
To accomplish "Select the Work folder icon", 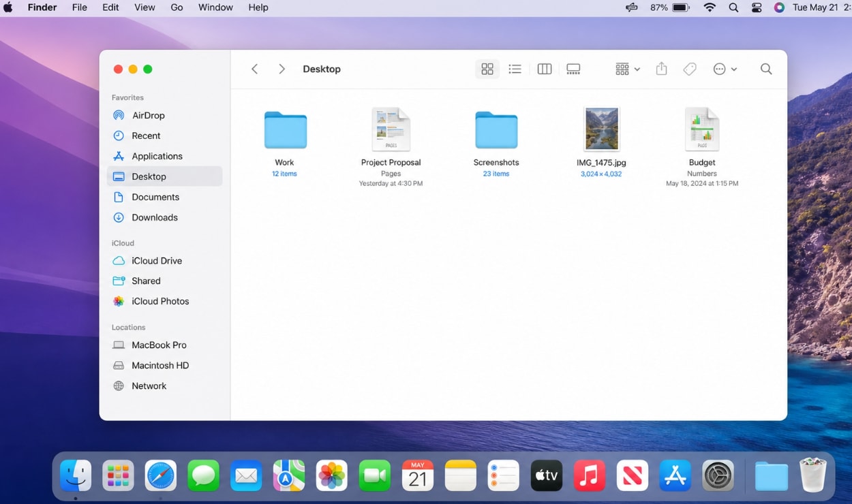I will 285,129.
